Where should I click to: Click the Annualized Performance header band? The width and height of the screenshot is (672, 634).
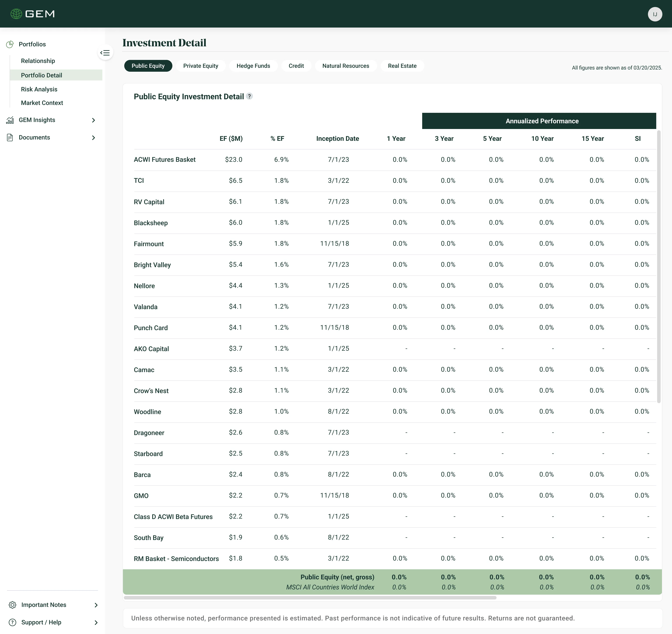coord(539,121)
